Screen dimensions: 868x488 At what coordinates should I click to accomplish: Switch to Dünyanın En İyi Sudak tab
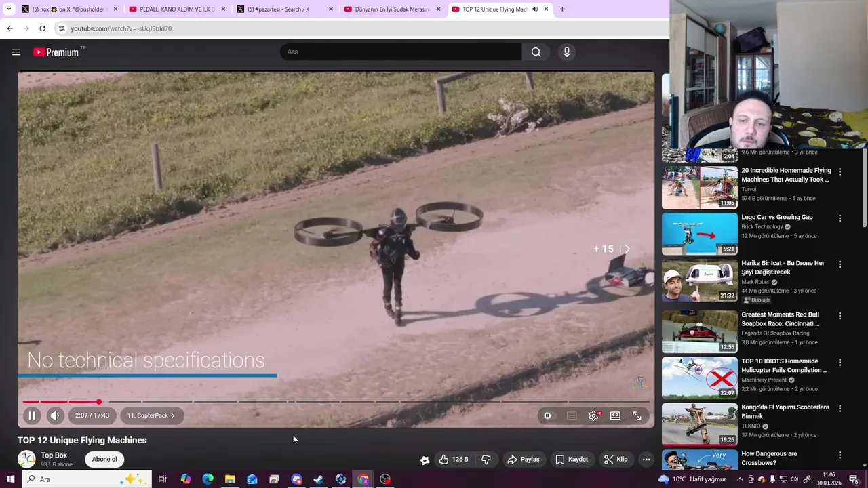coord(393,9)
